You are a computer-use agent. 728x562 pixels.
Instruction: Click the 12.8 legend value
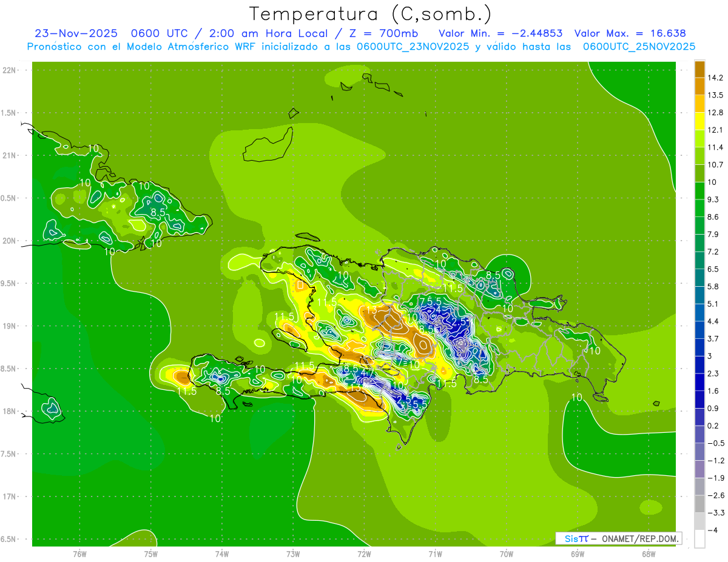pyautogui.click(x=715, y=113)
